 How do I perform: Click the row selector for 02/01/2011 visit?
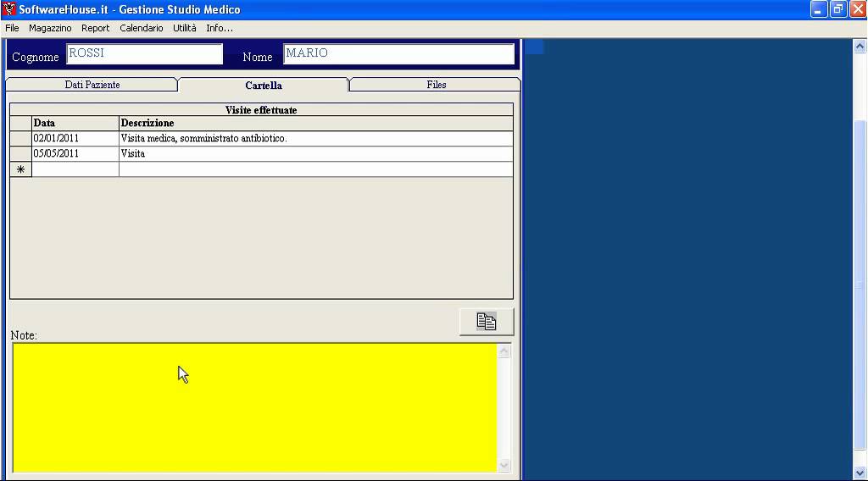20,138
